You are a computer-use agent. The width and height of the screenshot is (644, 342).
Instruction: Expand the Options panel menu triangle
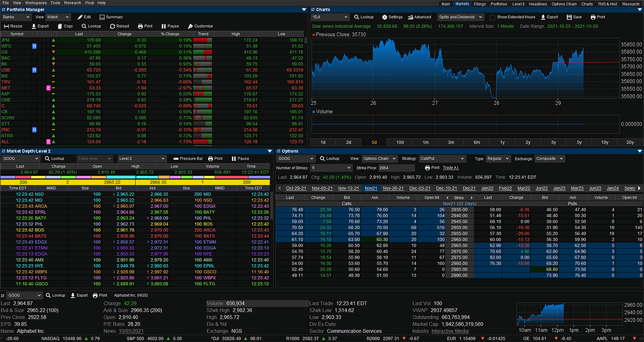(639, 151)
